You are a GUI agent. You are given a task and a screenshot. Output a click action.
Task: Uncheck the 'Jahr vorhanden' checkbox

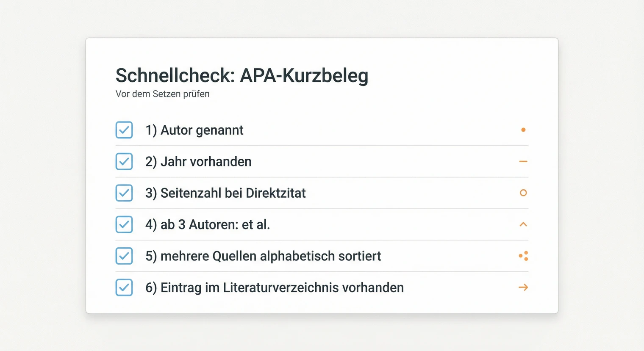coord(124,161)
